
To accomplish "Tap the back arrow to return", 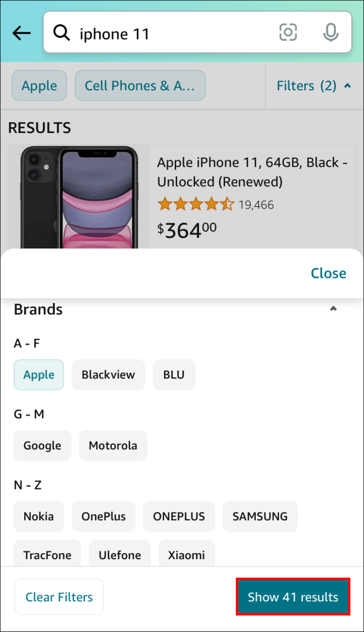I will (x=21, y=32).
